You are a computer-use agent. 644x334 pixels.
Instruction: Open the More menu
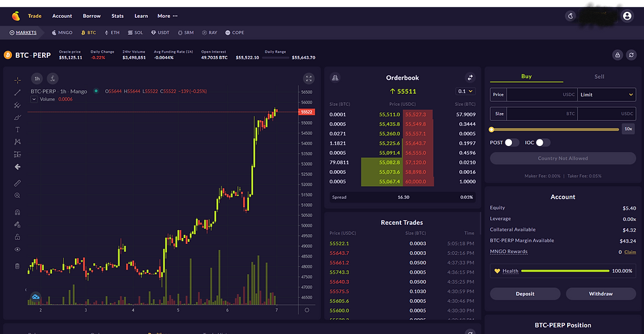click(167, 16)
